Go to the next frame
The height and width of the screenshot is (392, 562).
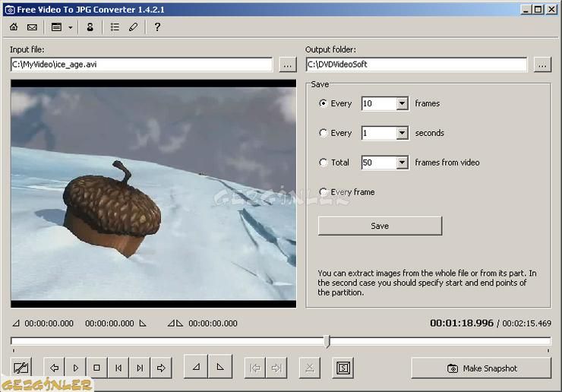(140, 368)
